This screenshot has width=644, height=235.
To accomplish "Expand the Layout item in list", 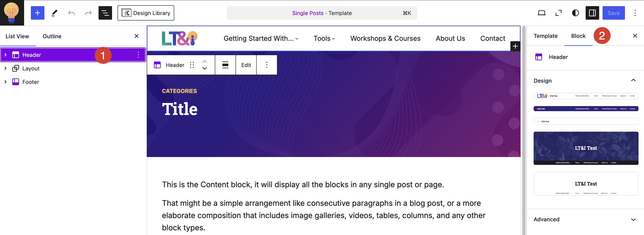I will [x=5, y=68].
